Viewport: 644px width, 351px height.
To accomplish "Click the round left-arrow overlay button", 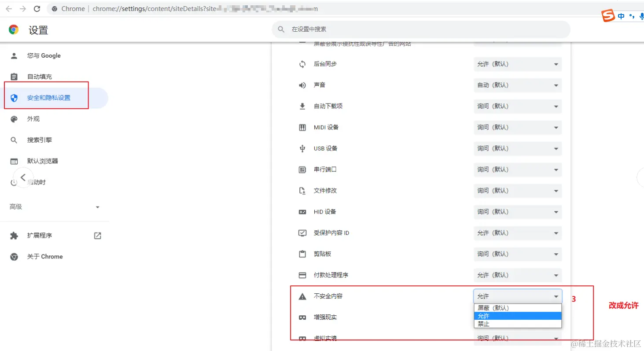I will 23,177.
